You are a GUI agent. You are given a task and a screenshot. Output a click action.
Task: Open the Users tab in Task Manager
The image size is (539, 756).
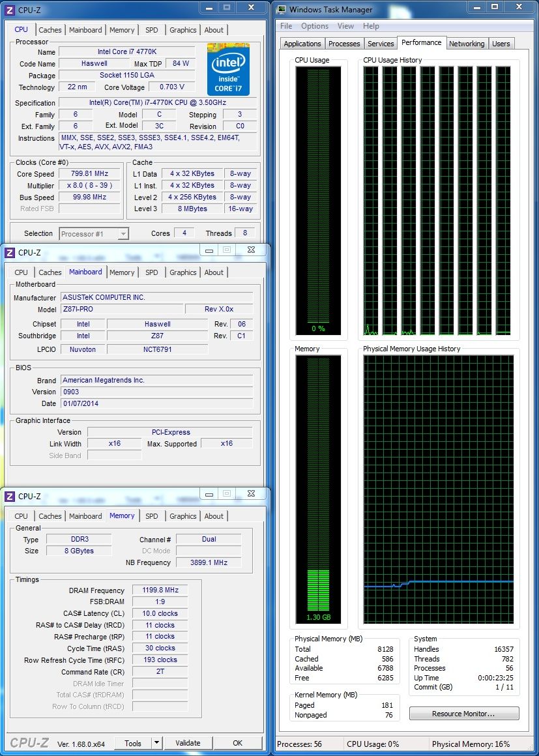pyautogui.click(x=501, y=44)
